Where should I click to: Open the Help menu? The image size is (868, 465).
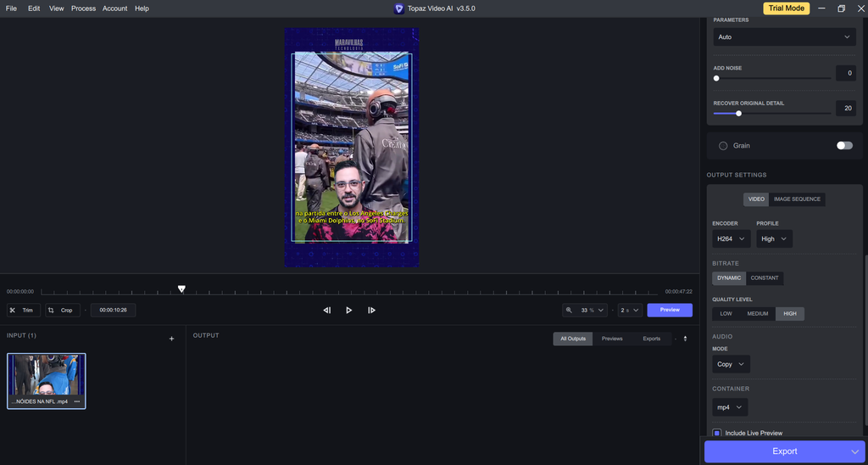142,8
